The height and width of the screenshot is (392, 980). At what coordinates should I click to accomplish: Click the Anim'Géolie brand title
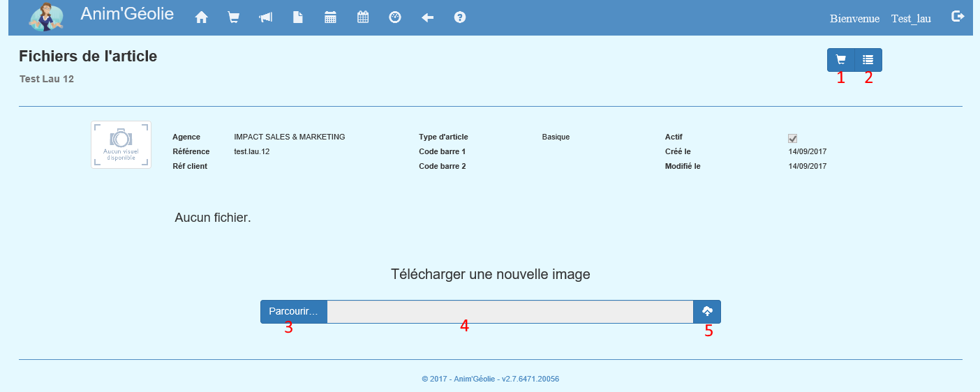tap(127, 14)
